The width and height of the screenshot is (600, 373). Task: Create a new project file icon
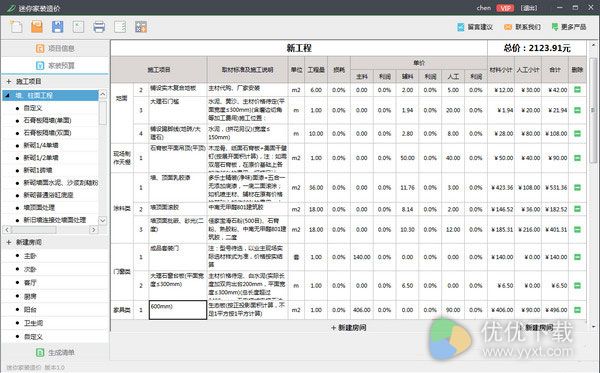click(16, 27)
